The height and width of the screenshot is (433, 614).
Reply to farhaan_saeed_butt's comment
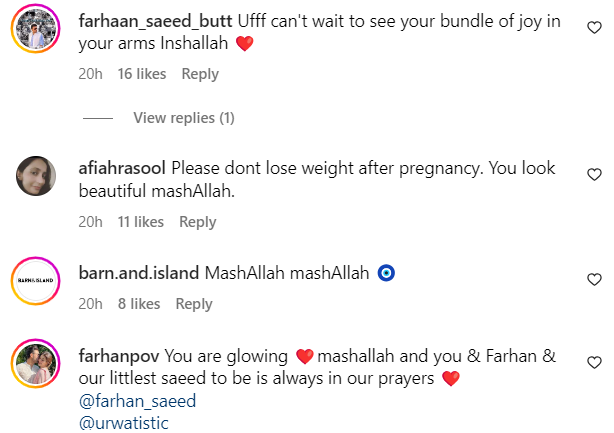click(200, 74)
